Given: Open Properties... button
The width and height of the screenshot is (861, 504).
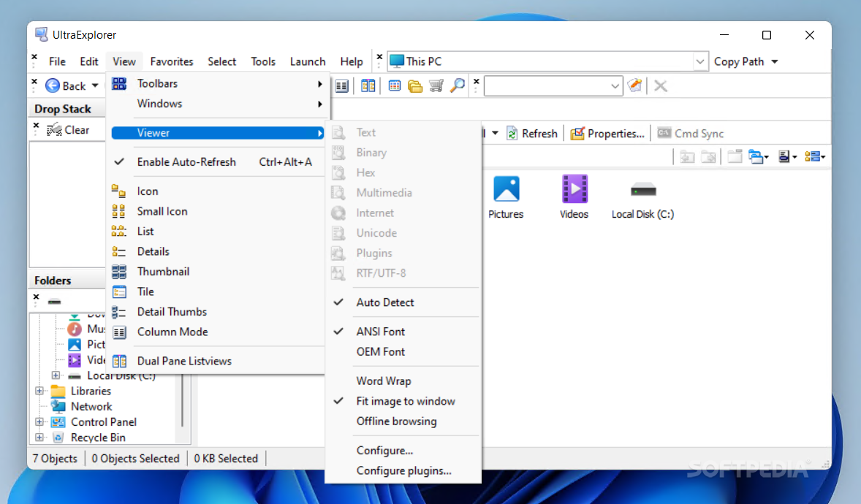Looking at the screenshot, I should [x=607, y=134].
